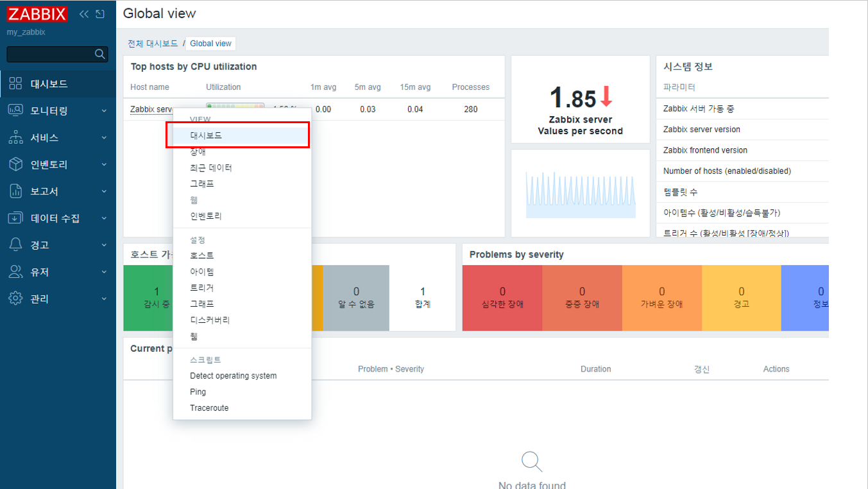This screenshot has width=868, height=489.
Task: Choose 디스커버리 in the context menu
Action: [x=243, y=320]
